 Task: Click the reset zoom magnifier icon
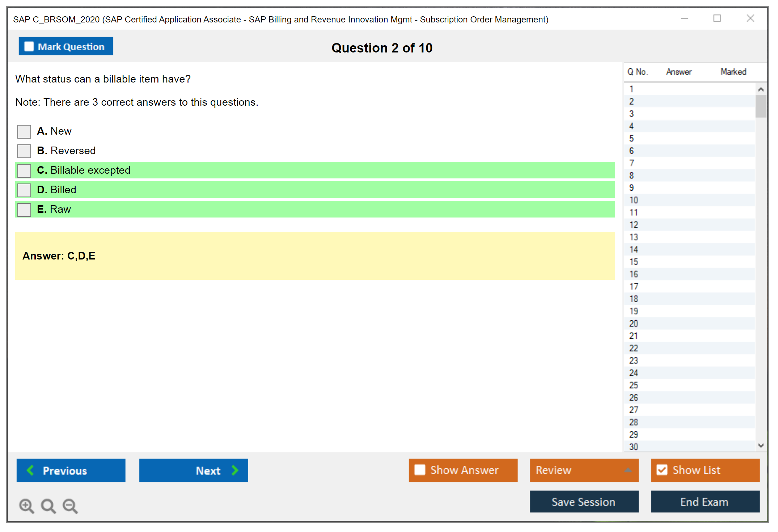click(48, 506)
